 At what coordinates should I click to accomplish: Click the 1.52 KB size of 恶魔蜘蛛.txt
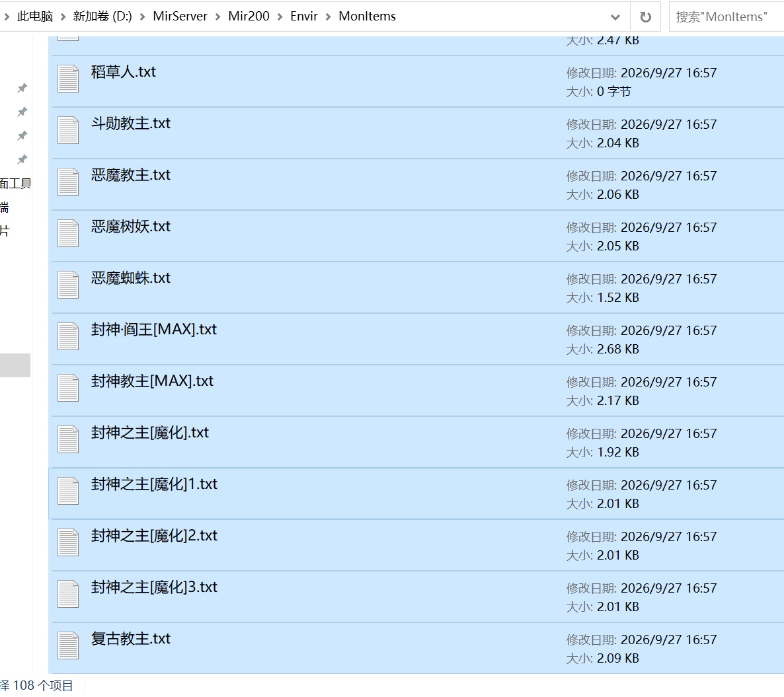point(618,298)
